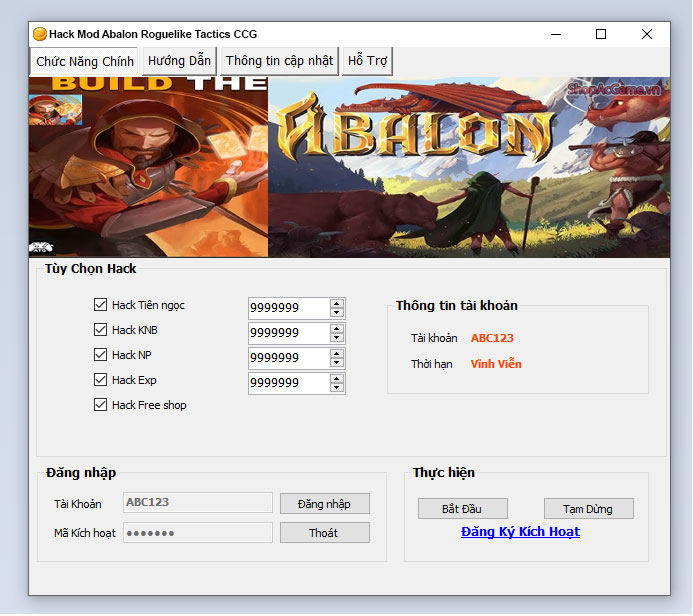The height and width of the screenshot is (616, 693).
Task: Start the hack with Bắt Đầu button
Action: [462, 509]
